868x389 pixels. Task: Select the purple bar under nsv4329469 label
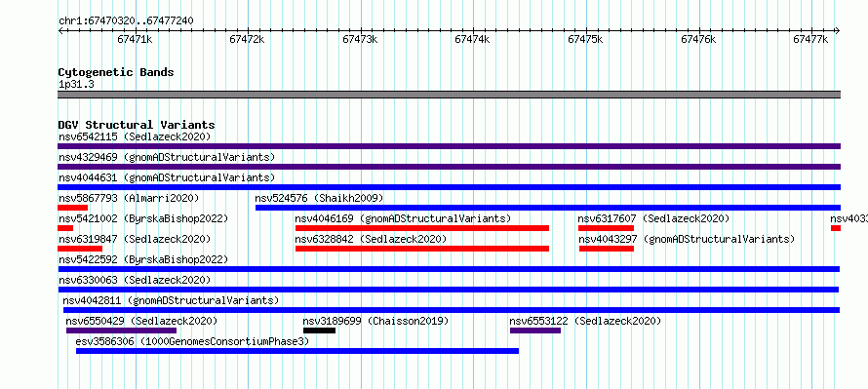(449, 167)
